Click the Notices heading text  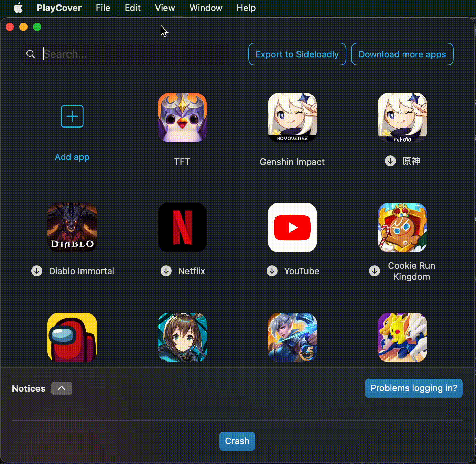tap(29, 389)
